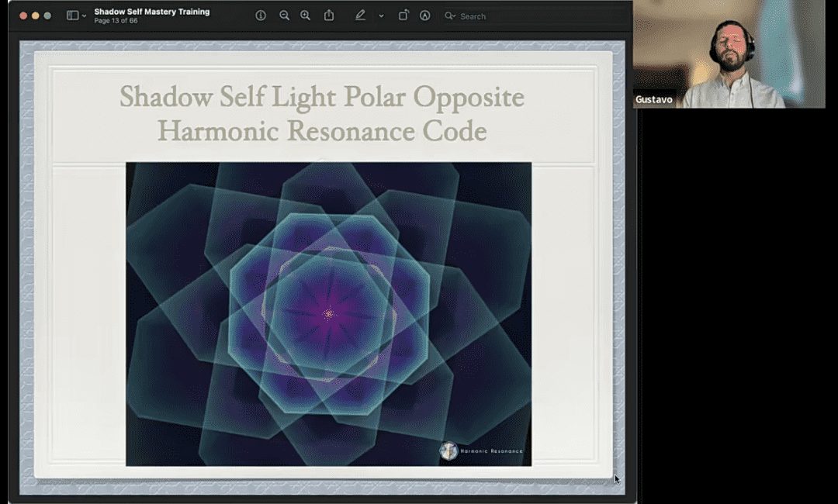Expand the highlight color dropdown arrow
Image resolution: width=838 pixels, height=504 pixels.
[381, 16]
